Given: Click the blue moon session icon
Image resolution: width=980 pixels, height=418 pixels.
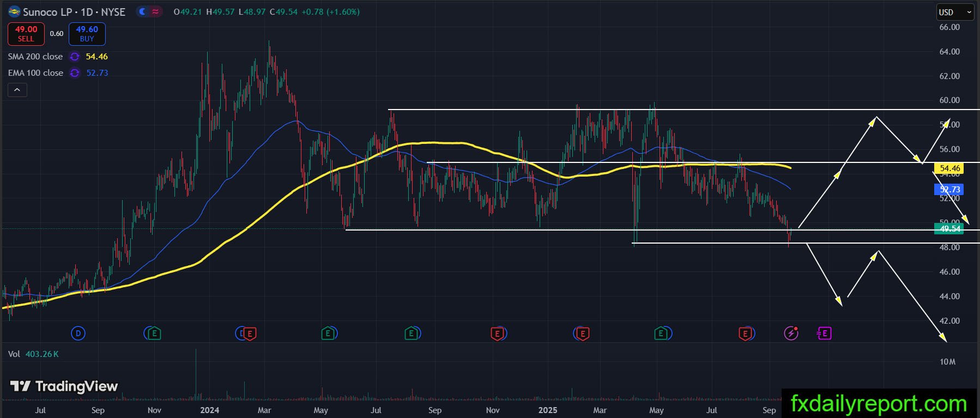Looking at the screenshot, I should (x=143, y=11).
